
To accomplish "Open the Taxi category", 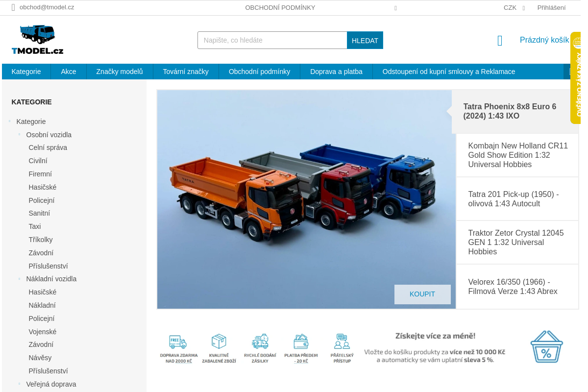I will [x=35, y=226].
